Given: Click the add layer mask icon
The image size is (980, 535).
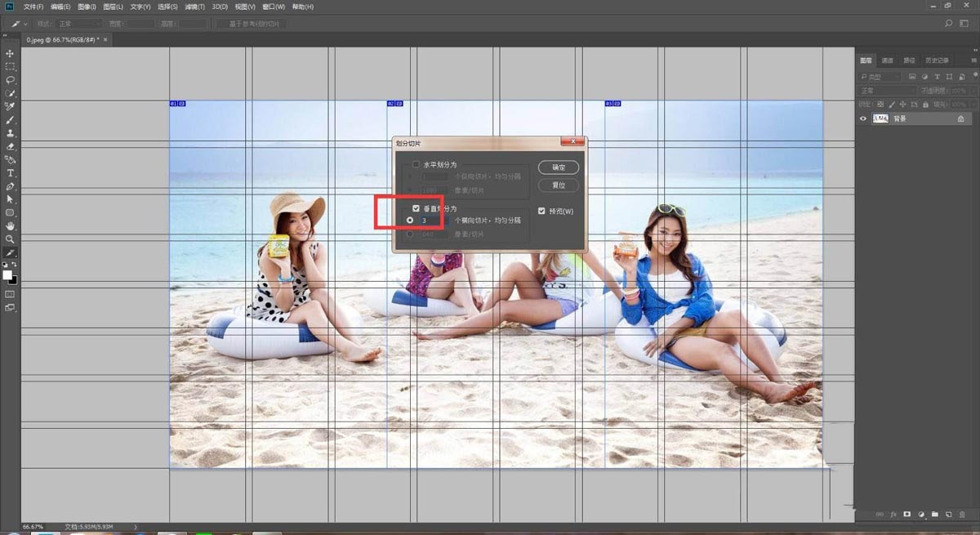Looking at the screenshot, I should [x=907, y=515].
